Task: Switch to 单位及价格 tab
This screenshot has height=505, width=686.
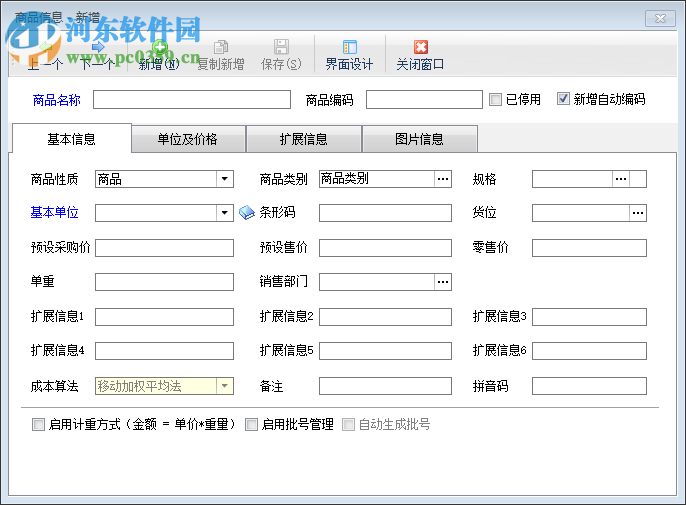Action: pyautogui.click(x=188, y=139)
